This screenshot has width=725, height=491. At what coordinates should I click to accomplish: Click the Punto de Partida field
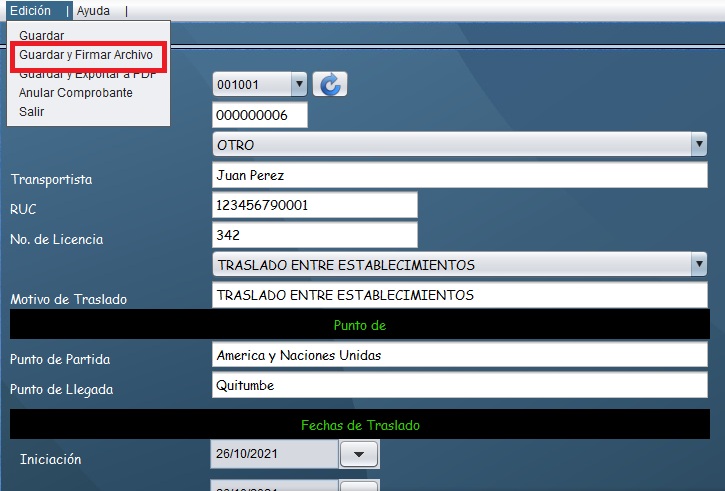(460, 355)
